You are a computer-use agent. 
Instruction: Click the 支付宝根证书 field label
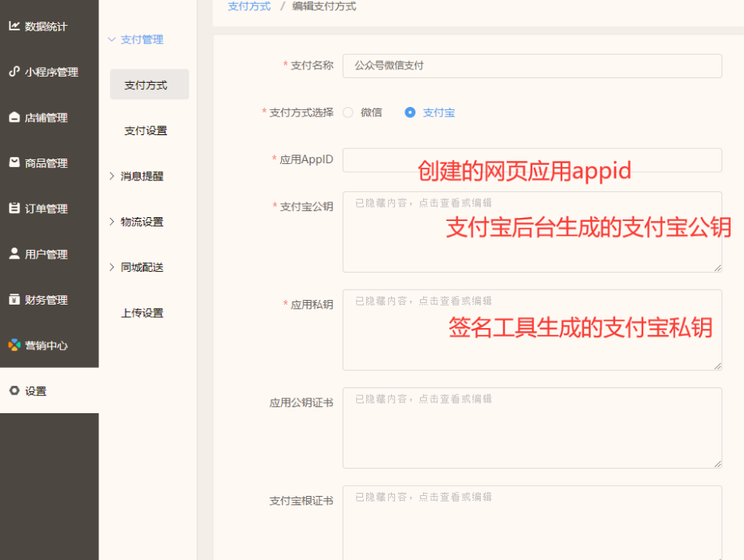(x=301, y=501)
